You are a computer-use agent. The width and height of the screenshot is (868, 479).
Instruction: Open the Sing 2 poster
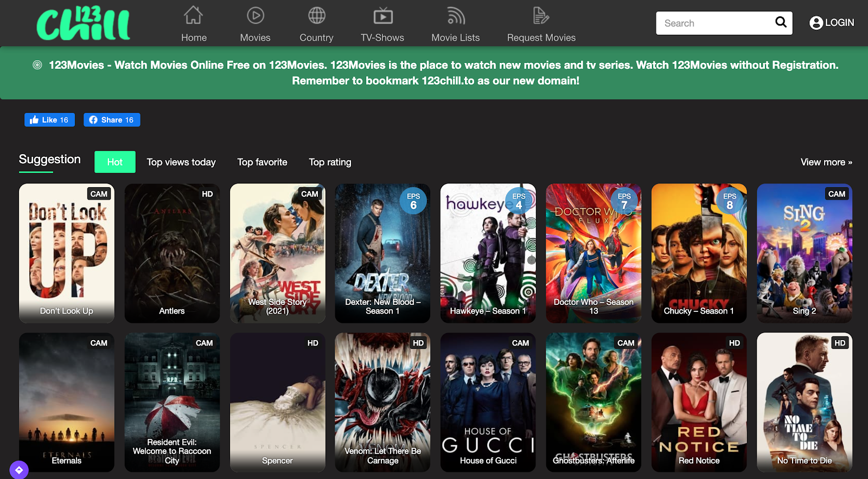pyautogui.click(x=805, y=253)
